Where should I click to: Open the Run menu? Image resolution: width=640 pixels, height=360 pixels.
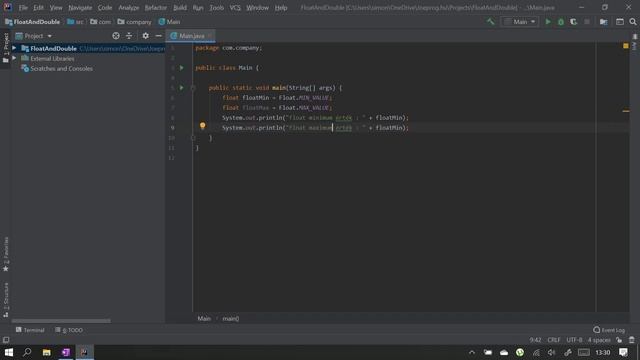198,7
